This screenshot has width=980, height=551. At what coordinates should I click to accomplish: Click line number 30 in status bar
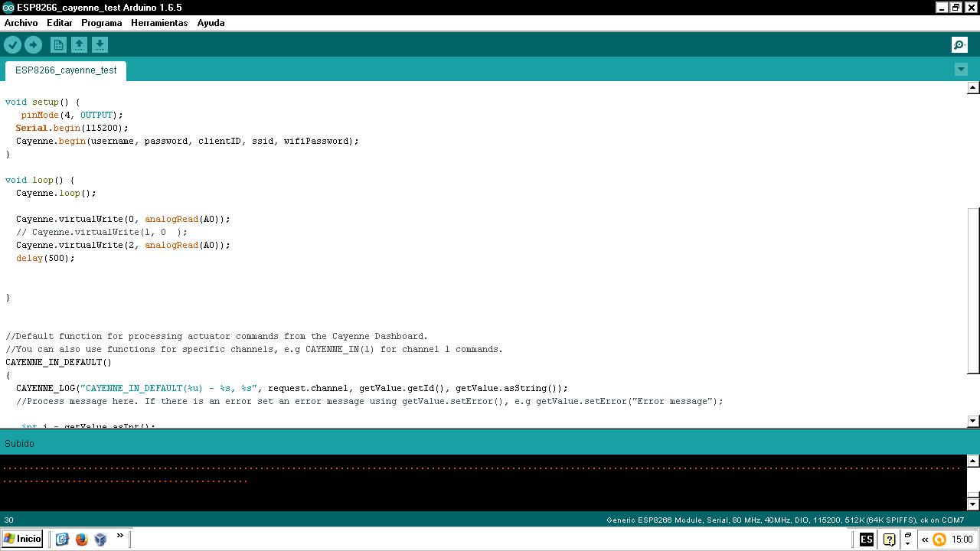click(x=8, y=520)
